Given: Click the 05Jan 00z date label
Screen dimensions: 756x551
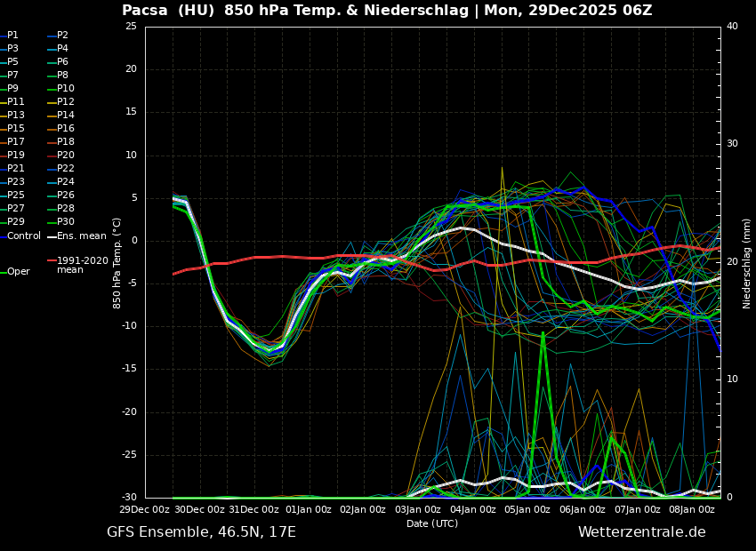Looking at the screenshot, I should [x=527, y=510].
